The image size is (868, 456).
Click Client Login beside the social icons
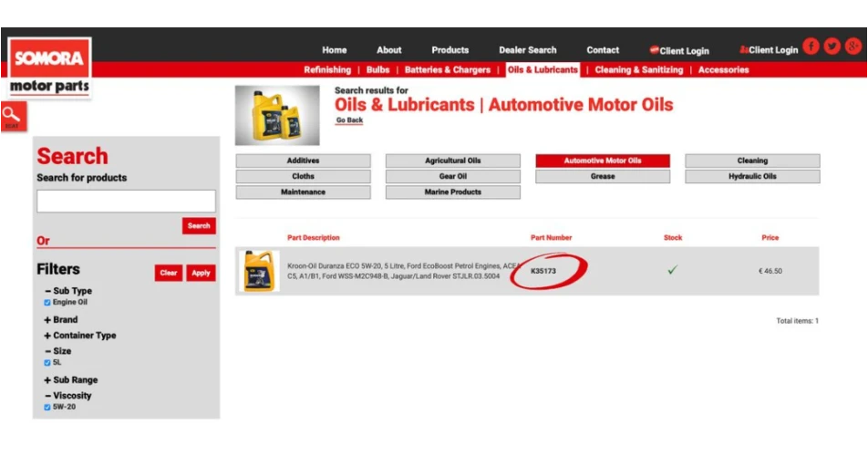tap(769, 50)
